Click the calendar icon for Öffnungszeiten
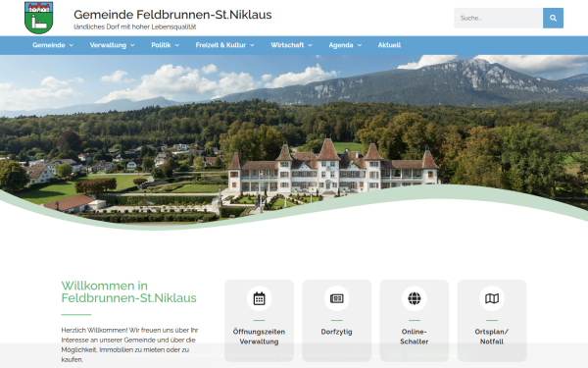This screenshot has width=588, height=368. (x=259, y=298)
